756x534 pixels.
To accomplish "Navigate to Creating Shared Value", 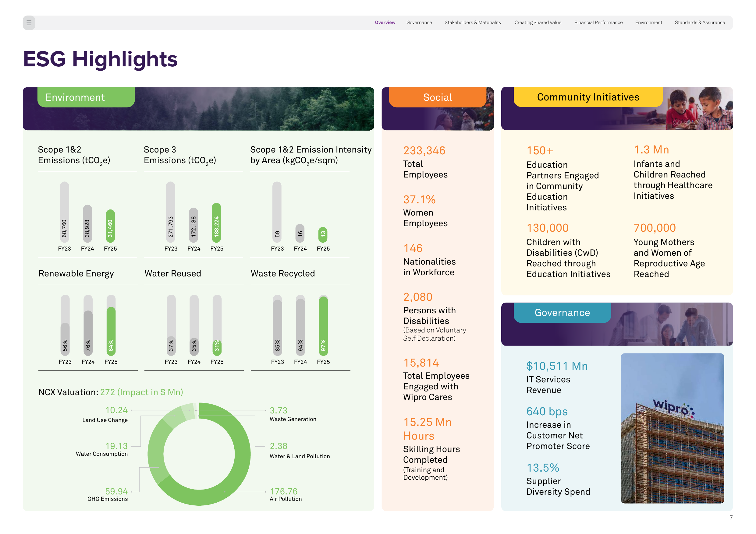I will [x=538, y=23].
